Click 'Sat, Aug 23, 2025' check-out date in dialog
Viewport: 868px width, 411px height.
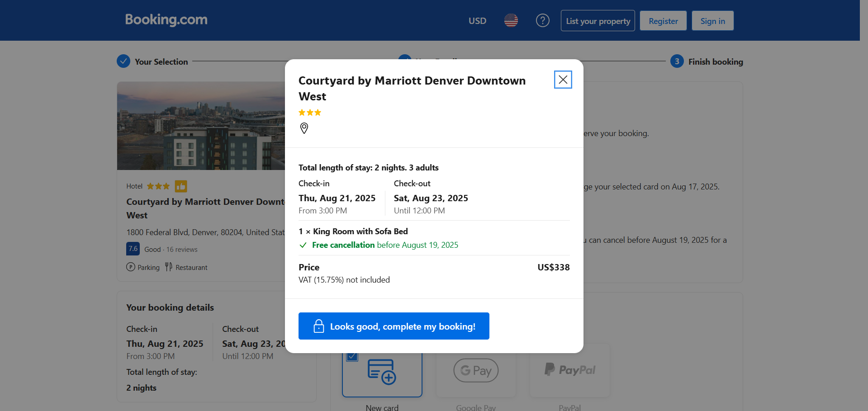click(431, 198)
